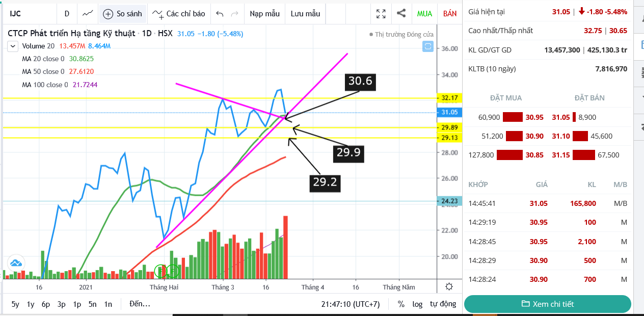Screen dimensions: 644x316
Task: Click the clock 21:47:10 (UTC+7) timezone
Action: pos(351,304)
